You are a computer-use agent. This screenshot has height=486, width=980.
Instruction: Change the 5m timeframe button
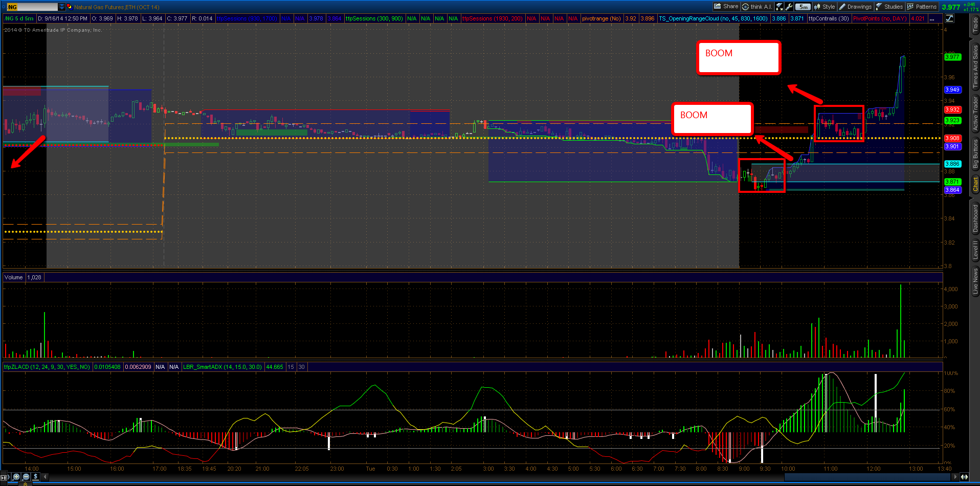point(803,7)
